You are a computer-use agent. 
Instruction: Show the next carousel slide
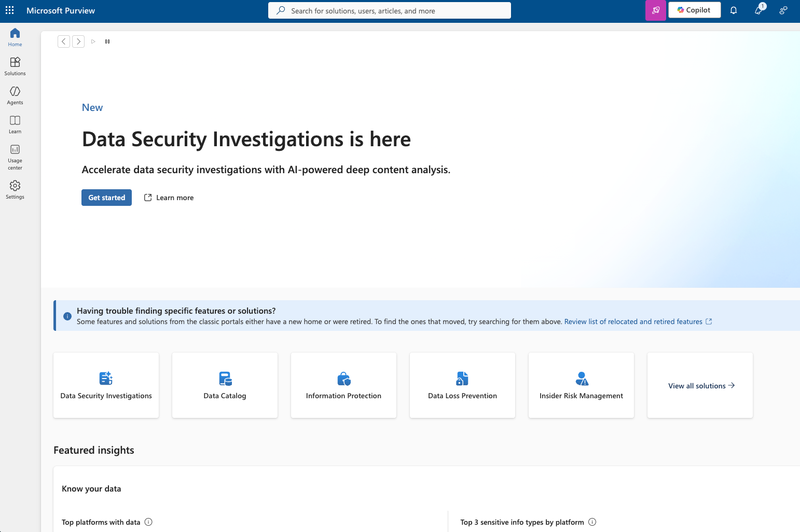click(x=78, y=41)
